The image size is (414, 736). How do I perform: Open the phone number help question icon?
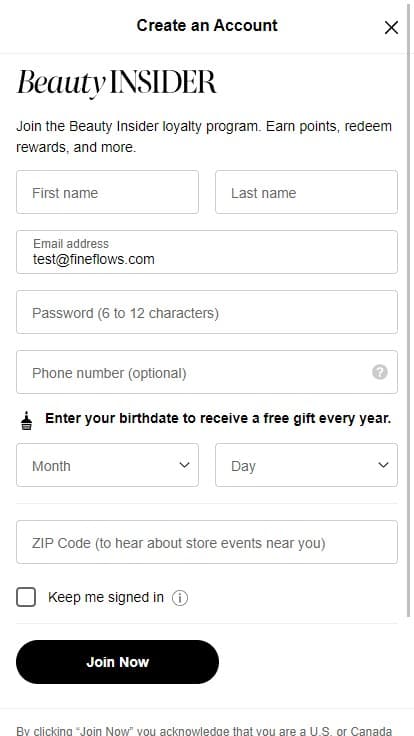[x=380, y=372]
